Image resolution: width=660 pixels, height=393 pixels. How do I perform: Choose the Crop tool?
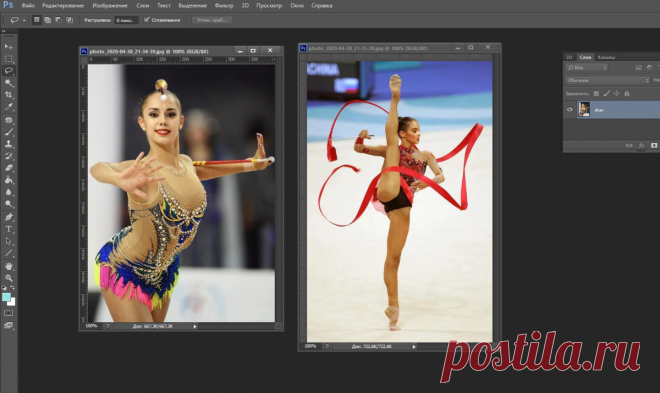8,95
